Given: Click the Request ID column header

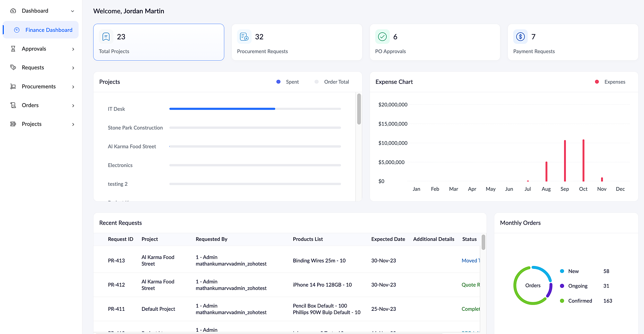Looking at the screenshot, I should click(x=120, y=239).
